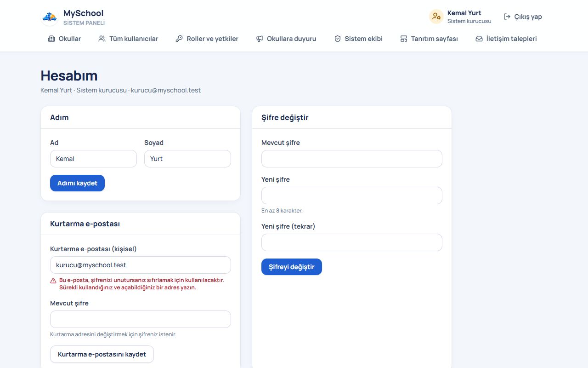Open İletişim talepleri
This screenshot has height=368, width=588.
click(x=506, y=39)
